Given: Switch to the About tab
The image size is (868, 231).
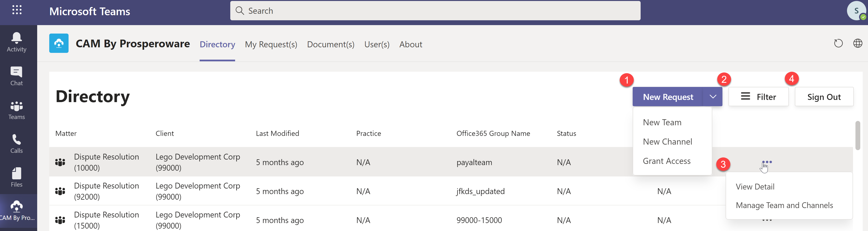Looking at the screenshot, I should point(410,44).
